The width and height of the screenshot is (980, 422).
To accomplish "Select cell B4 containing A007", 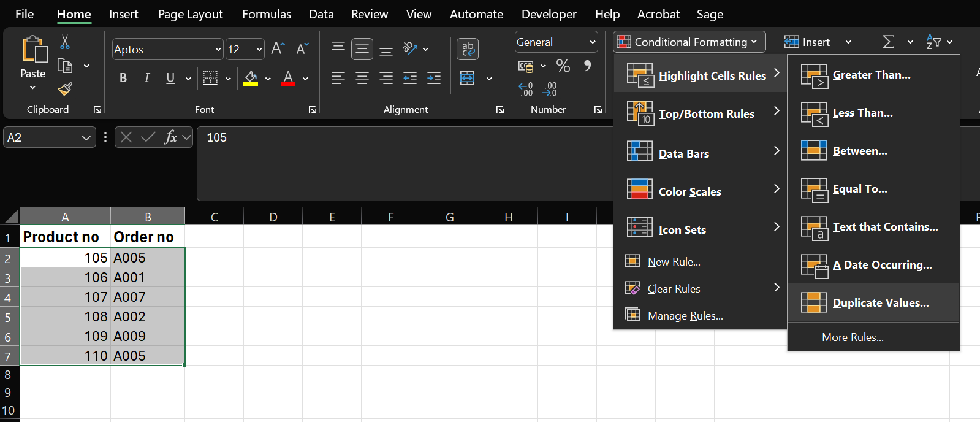I will tap(147, 297).
